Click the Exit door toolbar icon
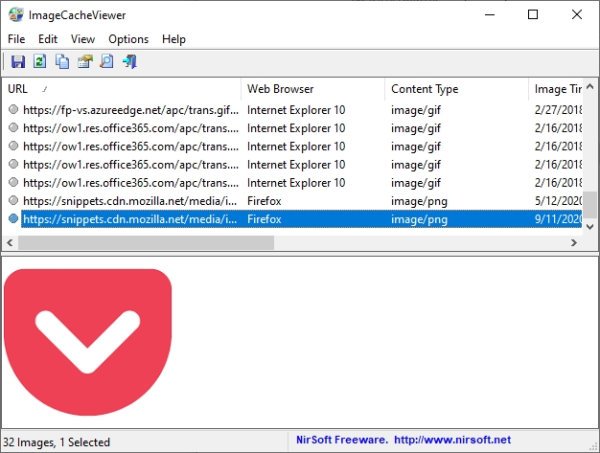This screenshot has width=600, height=453. (130, 62)
